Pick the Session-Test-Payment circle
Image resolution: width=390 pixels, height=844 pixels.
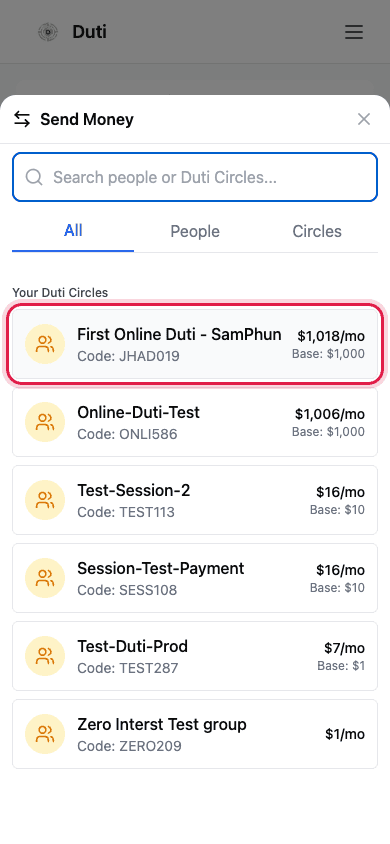click(x=195, y=578)
